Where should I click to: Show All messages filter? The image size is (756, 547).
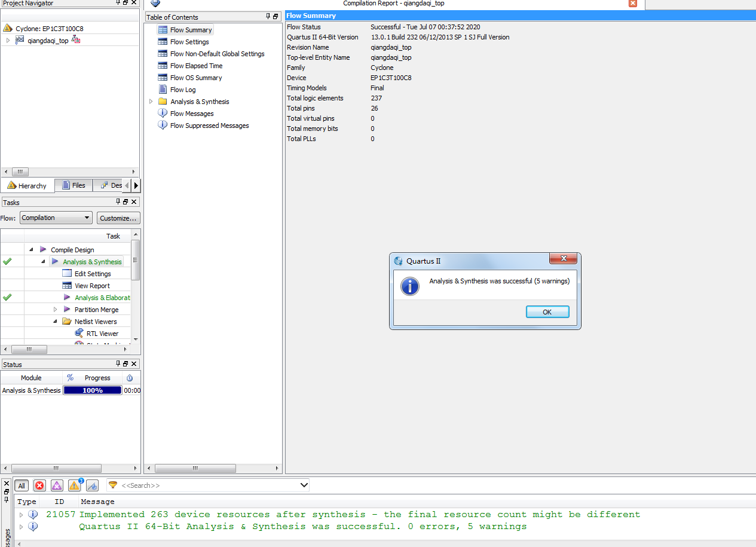coord(22,485)
